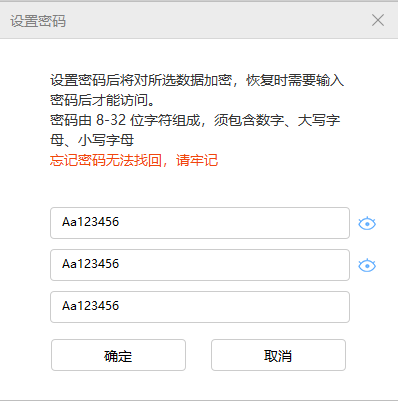
Task: Activate the third Aa123456 input field
Action: point(200,307)
